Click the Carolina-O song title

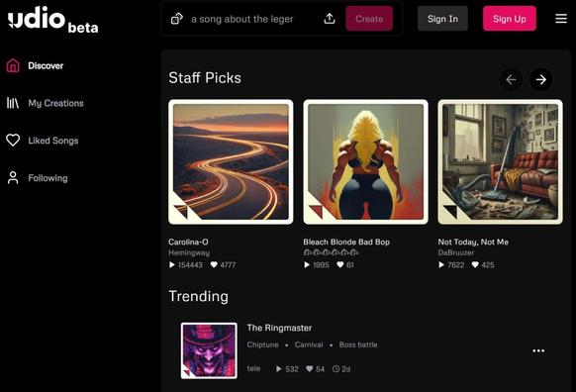[x=188, y=242]
